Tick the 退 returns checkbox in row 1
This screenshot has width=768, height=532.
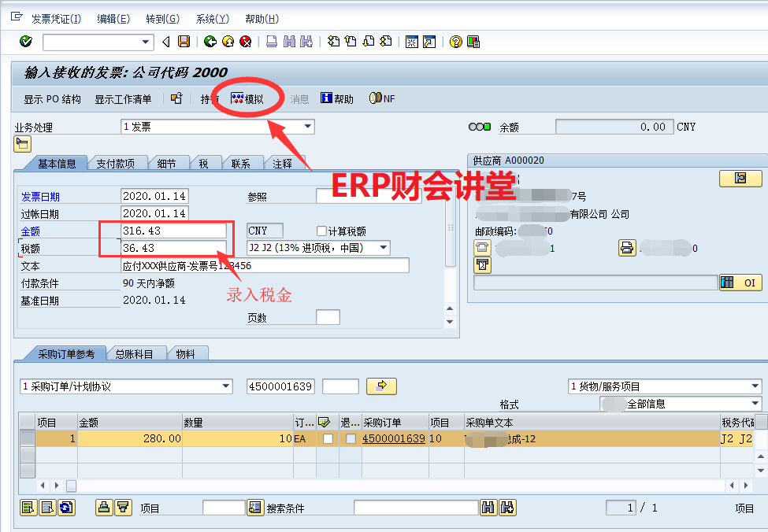(351, 439)
